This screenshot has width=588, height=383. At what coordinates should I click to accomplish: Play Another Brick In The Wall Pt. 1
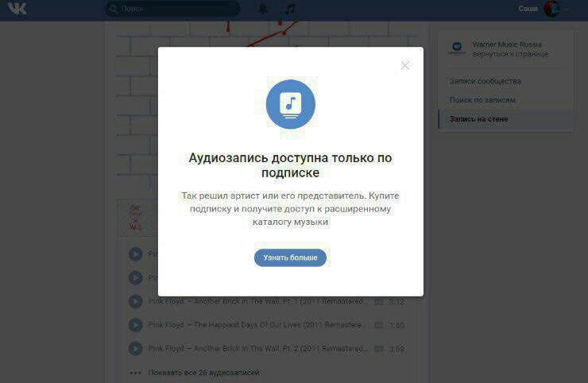(x=135, y=302)
